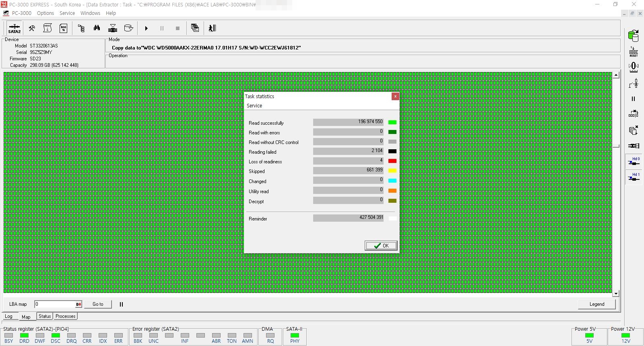Open the folder tree explorer icon
Image resolution: width=644 pixels, height=346 pixels.
[81, 28]
